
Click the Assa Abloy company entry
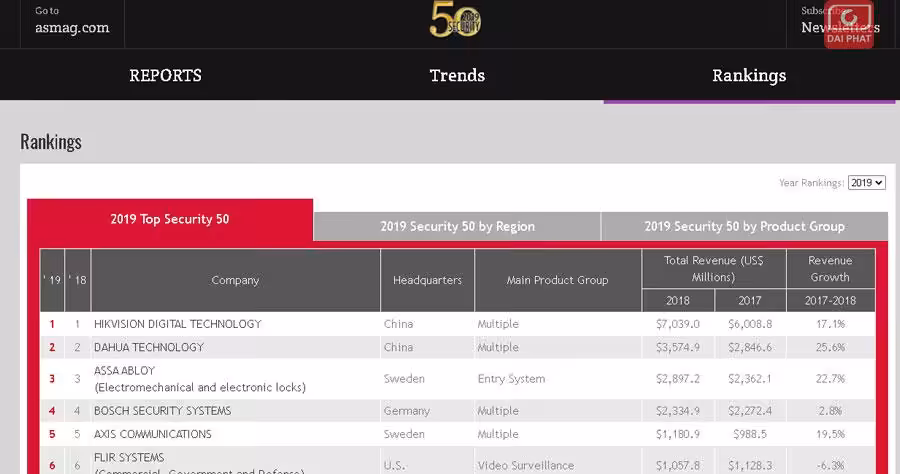tap(125, 370)
